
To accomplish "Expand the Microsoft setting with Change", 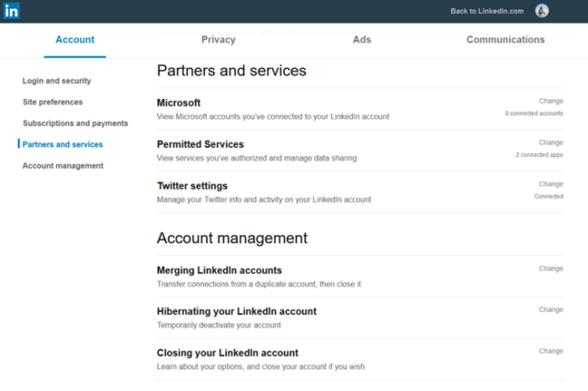I will pyautogui.click(x=550, y=101).
